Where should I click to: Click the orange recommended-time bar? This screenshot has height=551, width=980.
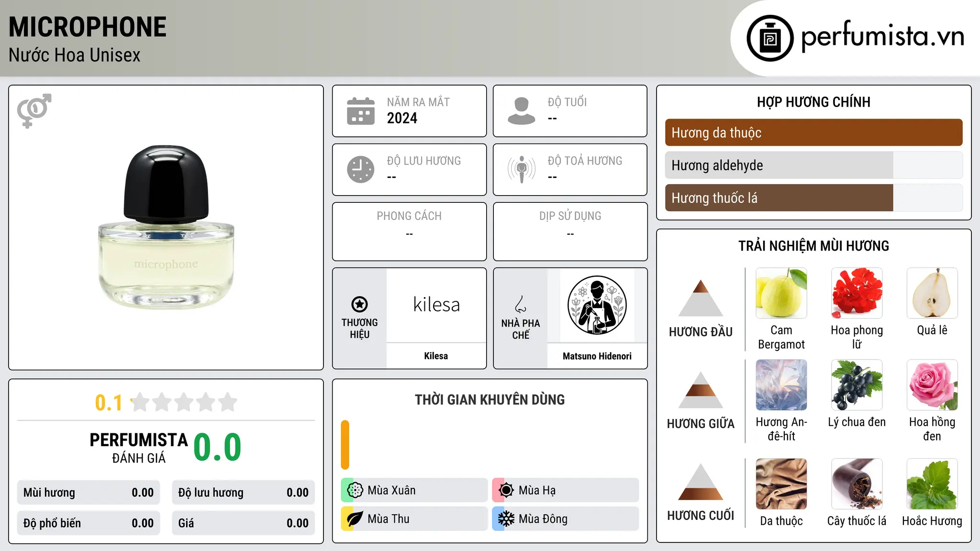coord(345,445)
